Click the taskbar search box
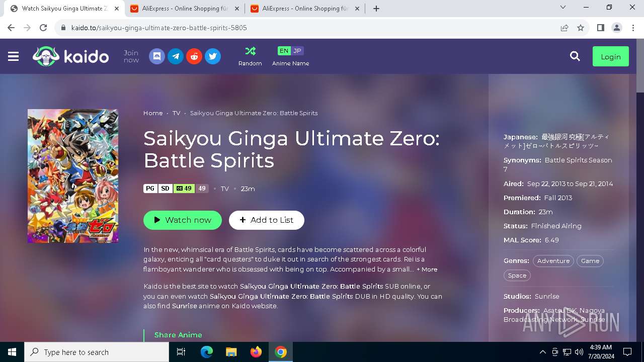This screenshot has width=644, height=362. (97, 352)
